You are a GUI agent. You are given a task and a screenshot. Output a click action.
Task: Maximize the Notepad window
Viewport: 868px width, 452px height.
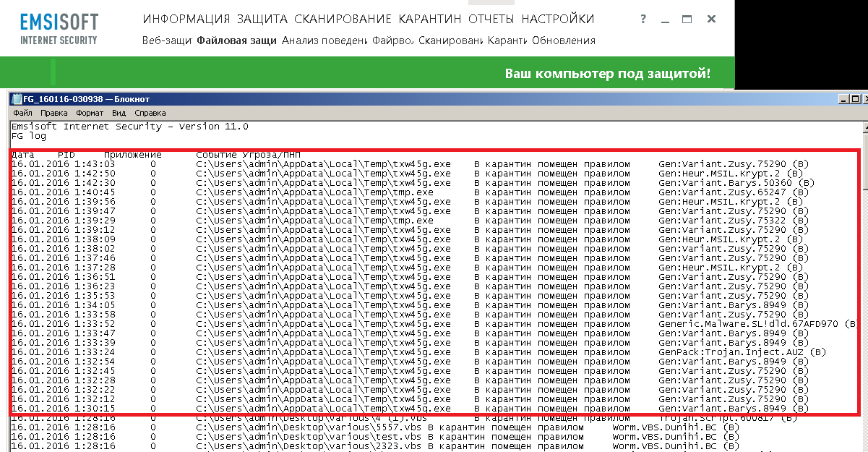tap(856, 99)
